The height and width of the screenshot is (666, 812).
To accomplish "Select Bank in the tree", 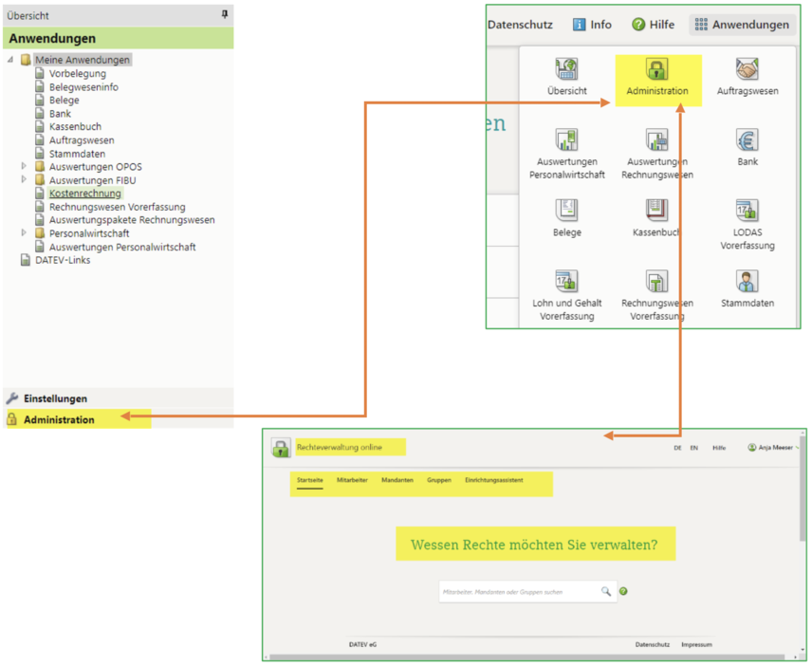I will point(60,114).
